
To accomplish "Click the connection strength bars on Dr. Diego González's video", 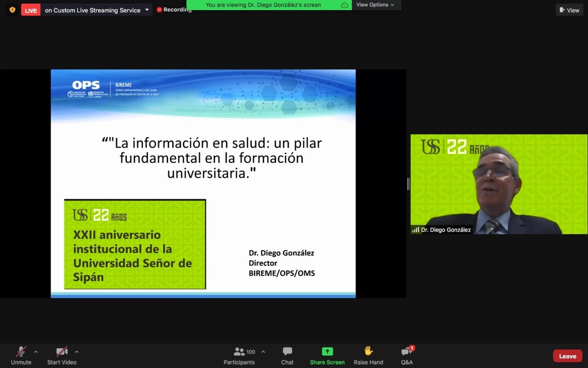I will point(415,230).
